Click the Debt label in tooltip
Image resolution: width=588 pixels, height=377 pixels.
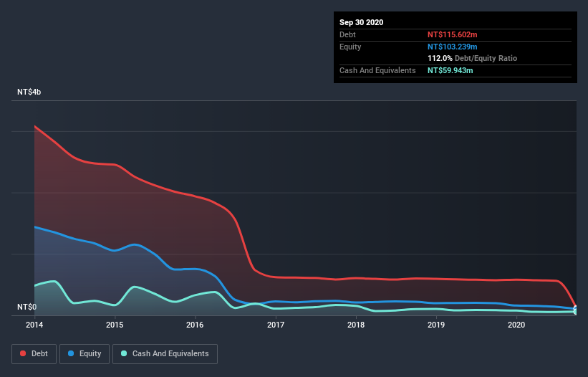click(347, 34)
